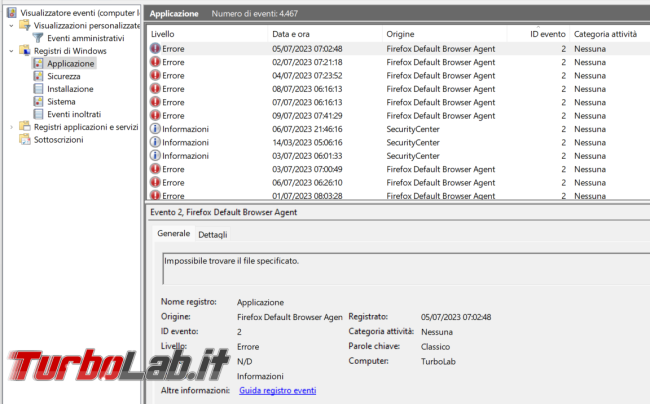Select the Eventi amministrativi view label
This screenshot has width=650, height=404.
tap(85, 38)
